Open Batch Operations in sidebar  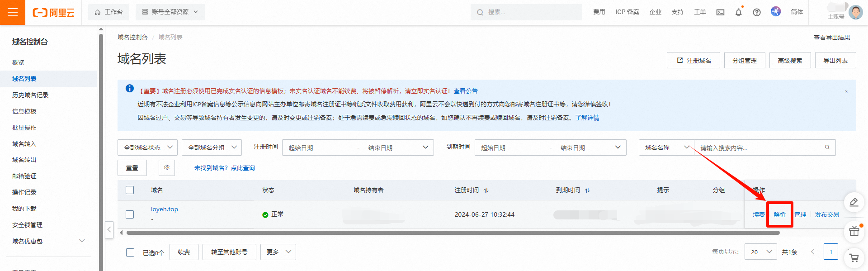(x=24, y=128)
